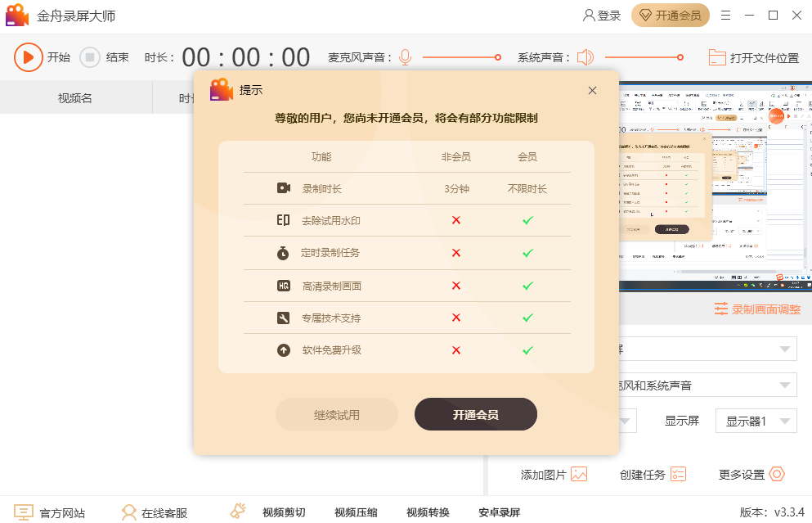This screenshot has height=523, width=812.
Task: Click the 添加图片 label
Action: (x=543, y=475)
